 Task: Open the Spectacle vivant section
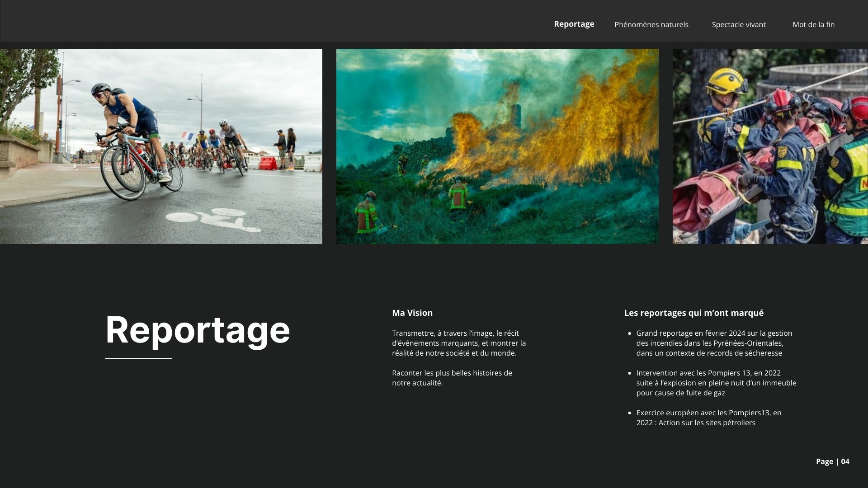(739, 24)
